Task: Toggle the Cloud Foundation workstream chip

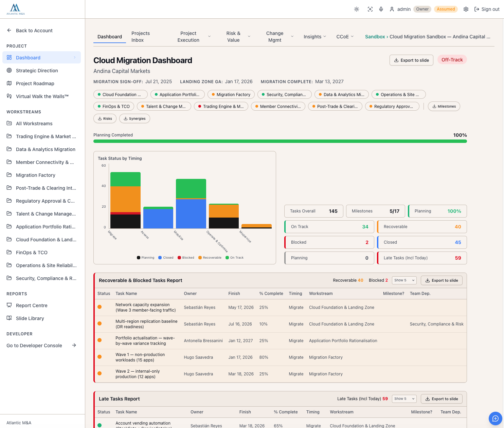Action: (121, 94)
